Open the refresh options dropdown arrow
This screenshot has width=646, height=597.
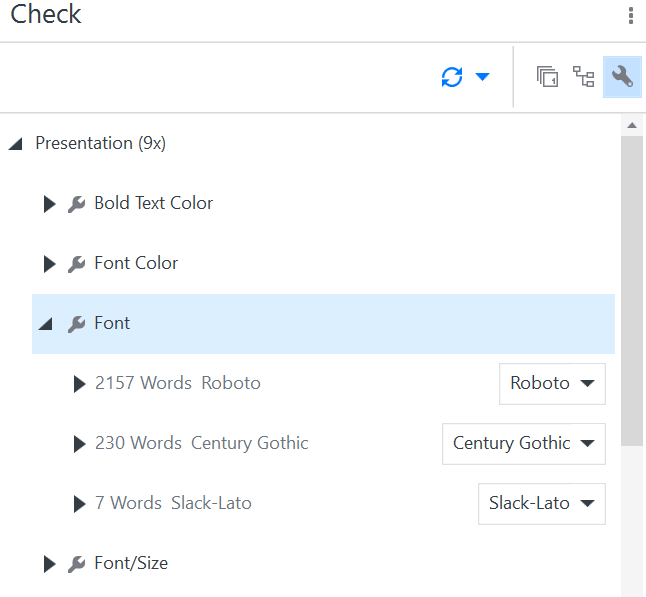click(x=482, y=77)
